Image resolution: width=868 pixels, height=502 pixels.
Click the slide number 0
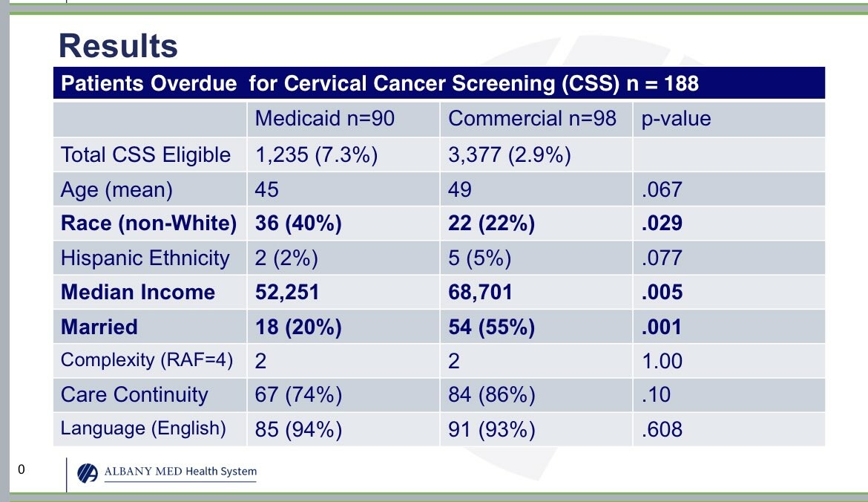[21, 469]
